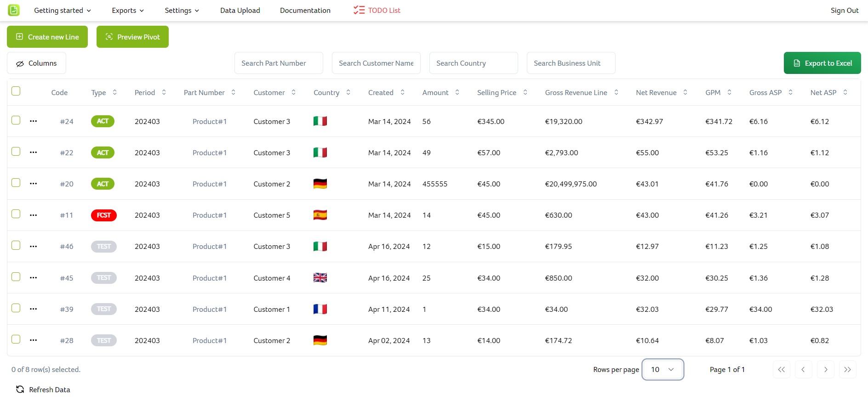Sort by GPM column arrows

pyautogui.click(x=730, y=92)
